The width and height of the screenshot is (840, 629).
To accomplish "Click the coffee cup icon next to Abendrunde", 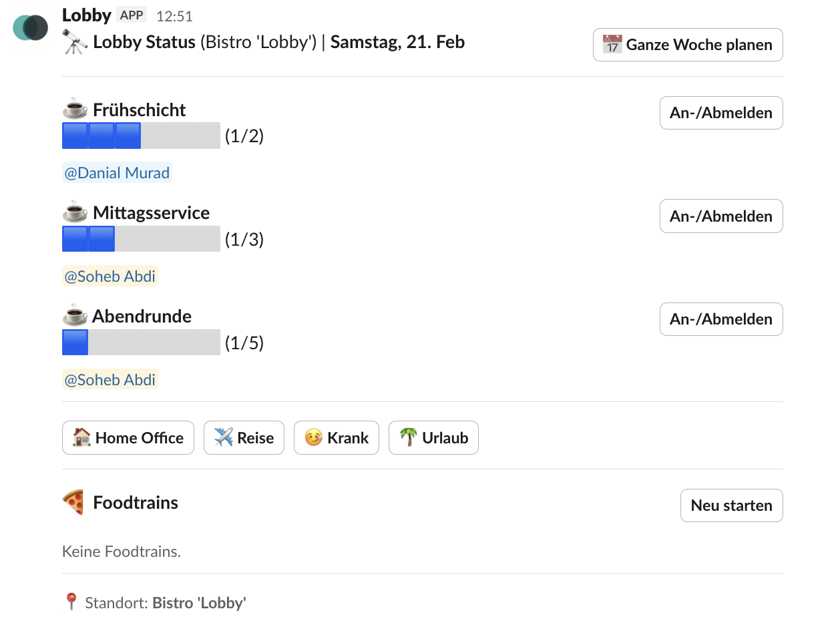I will (x=75, y=316).
